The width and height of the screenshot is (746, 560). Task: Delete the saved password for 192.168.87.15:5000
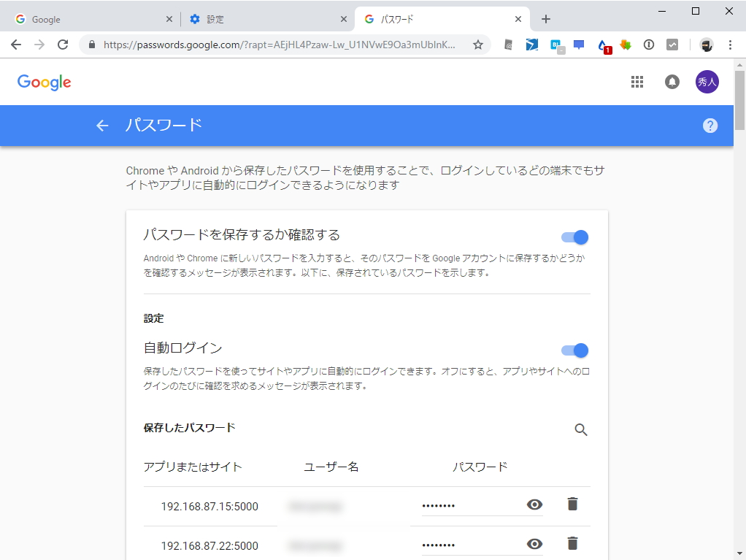[572, 504]
